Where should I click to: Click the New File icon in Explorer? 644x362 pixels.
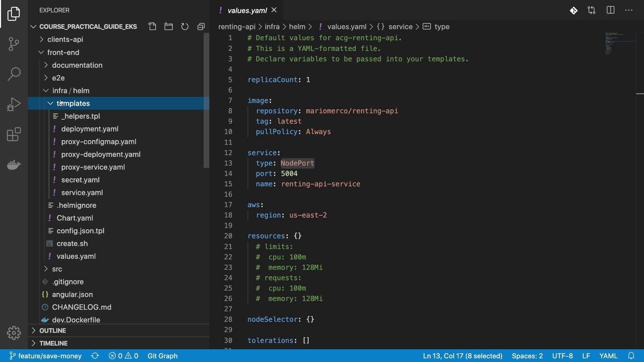(x=152, y=26)
